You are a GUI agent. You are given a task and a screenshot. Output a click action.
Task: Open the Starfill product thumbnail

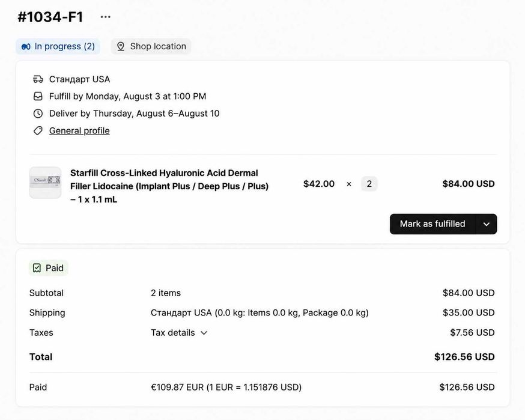click(x=45, y=183)
